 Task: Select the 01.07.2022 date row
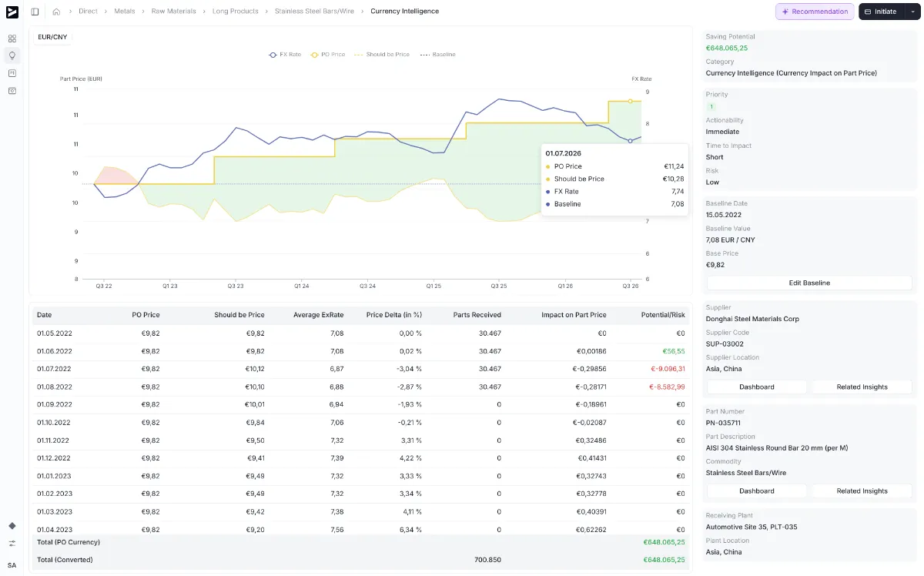click(x=360, y=369)
